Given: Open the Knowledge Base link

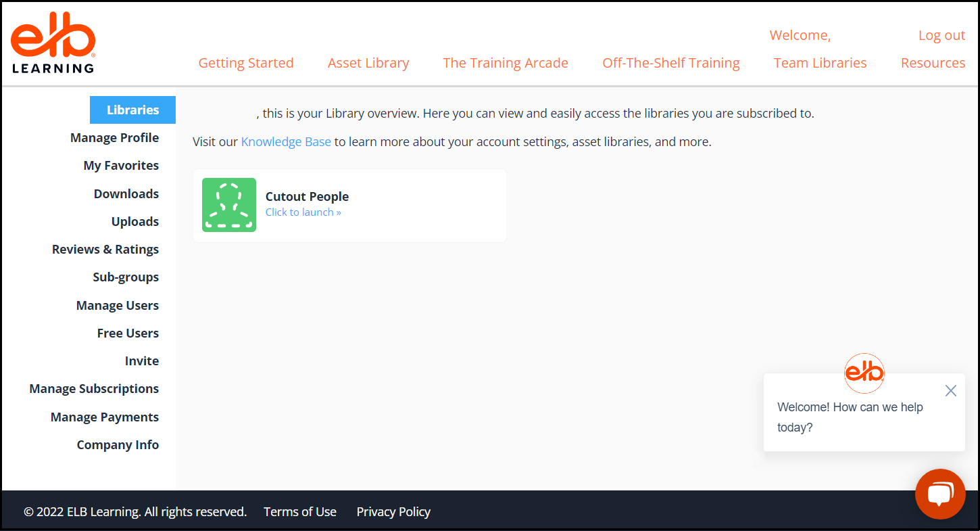Looking at the screenshot, I should tap(286, 142).
